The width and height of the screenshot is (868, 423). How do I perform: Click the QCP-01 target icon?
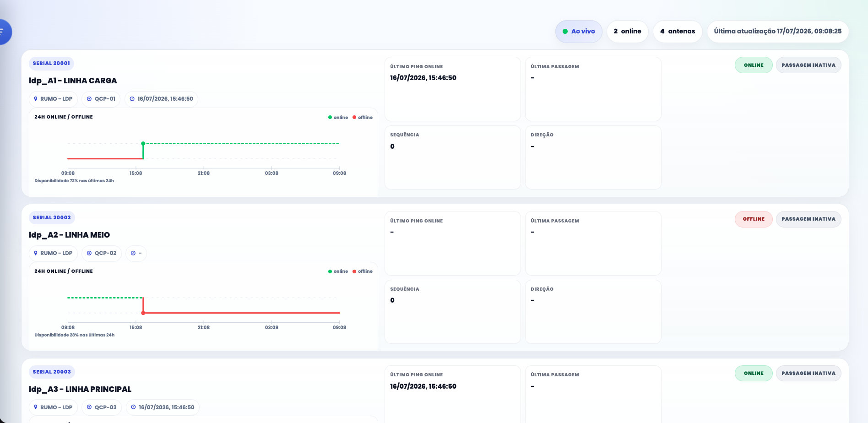89,99
